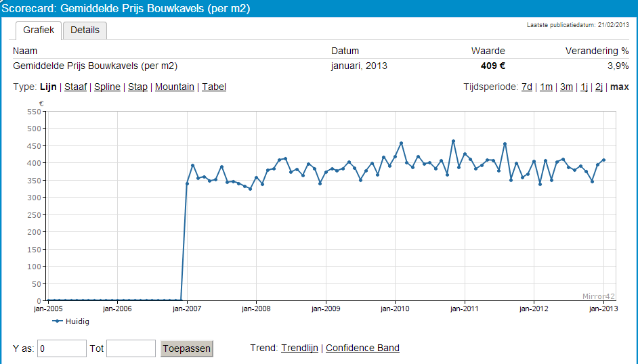
Task: Select the Grafiek tab
Action: click(39, 30)
